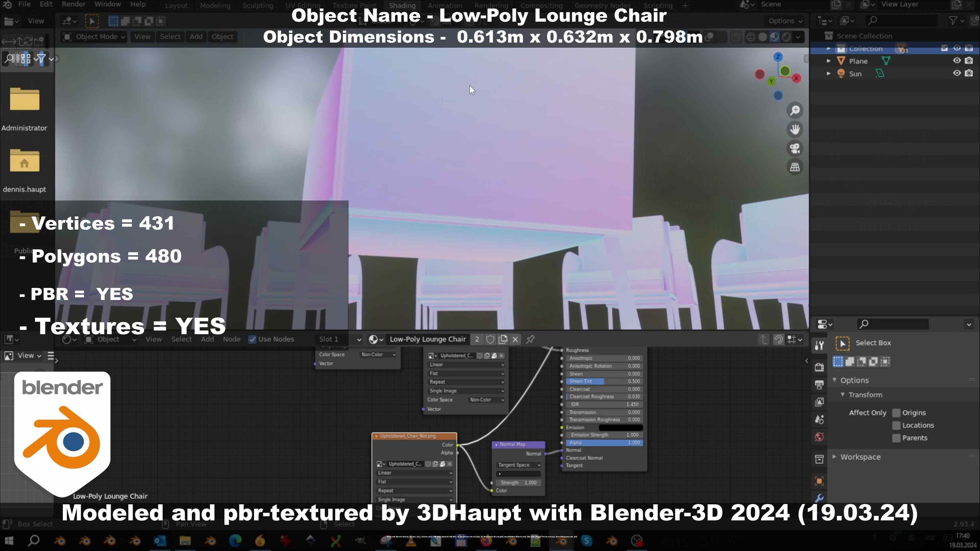The height and width of the screenshot is (551, 980).
Task: Open Microsoft Edge from the taskbar
Action: [x=235, y=540]
